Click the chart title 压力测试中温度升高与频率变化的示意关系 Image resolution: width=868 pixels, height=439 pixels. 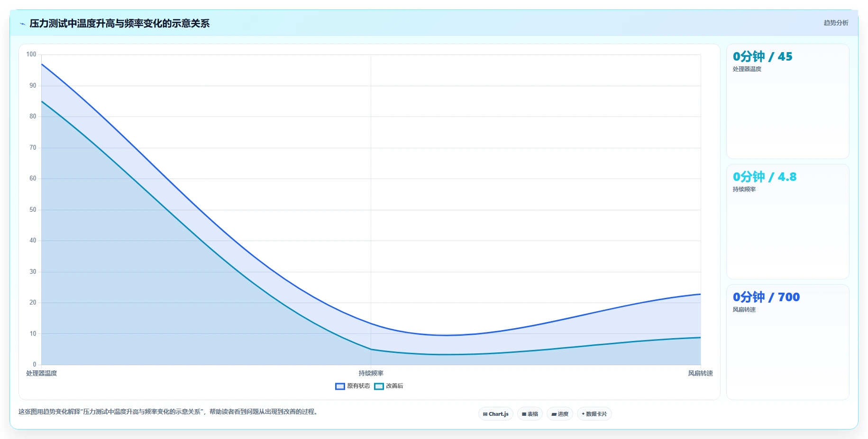click(119, 23)
